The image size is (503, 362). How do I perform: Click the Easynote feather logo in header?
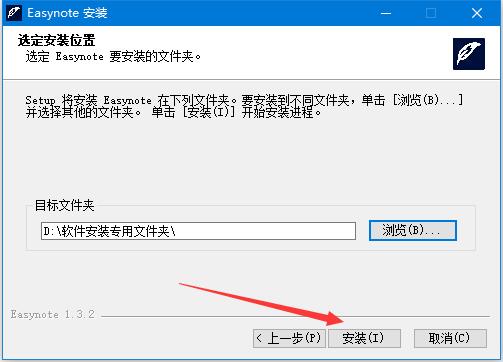pos(469,54)
